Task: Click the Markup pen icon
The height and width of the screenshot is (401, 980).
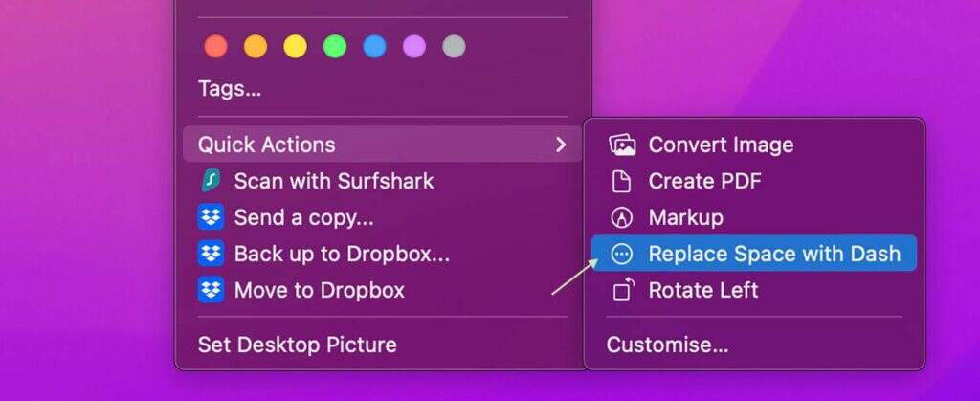Action: (x=621, y=217)
